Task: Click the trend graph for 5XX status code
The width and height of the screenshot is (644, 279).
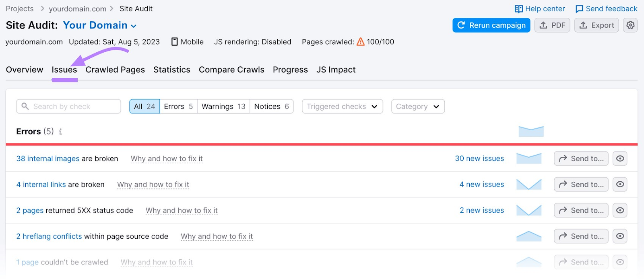Action: pos(529,210)
